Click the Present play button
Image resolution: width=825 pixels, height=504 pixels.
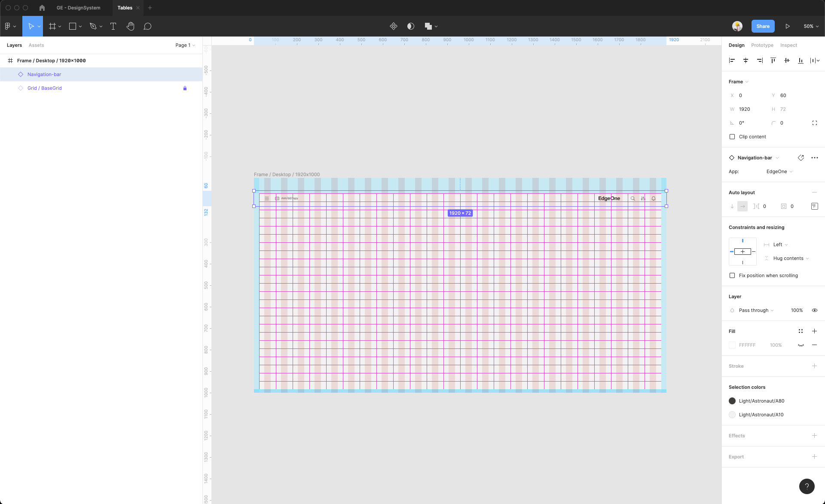tap(787, 26)
